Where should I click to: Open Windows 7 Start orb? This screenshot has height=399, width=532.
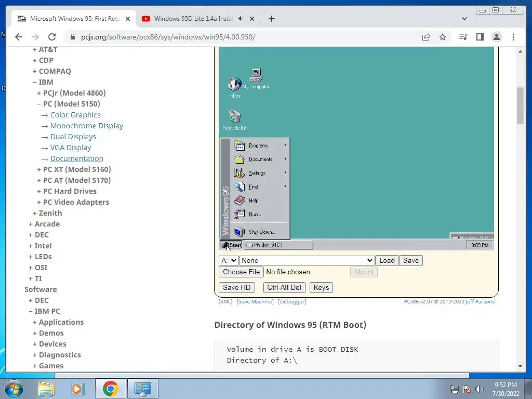14,389
